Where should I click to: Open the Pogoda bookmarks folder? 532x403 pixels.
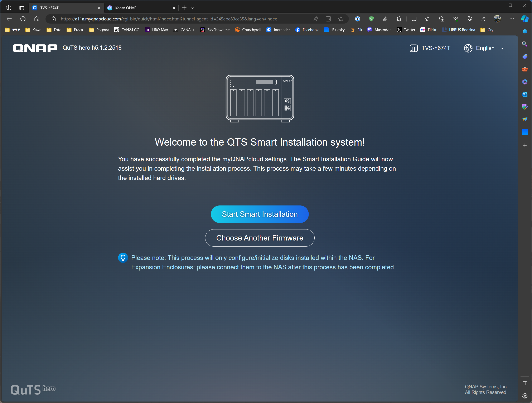[99, 30]
